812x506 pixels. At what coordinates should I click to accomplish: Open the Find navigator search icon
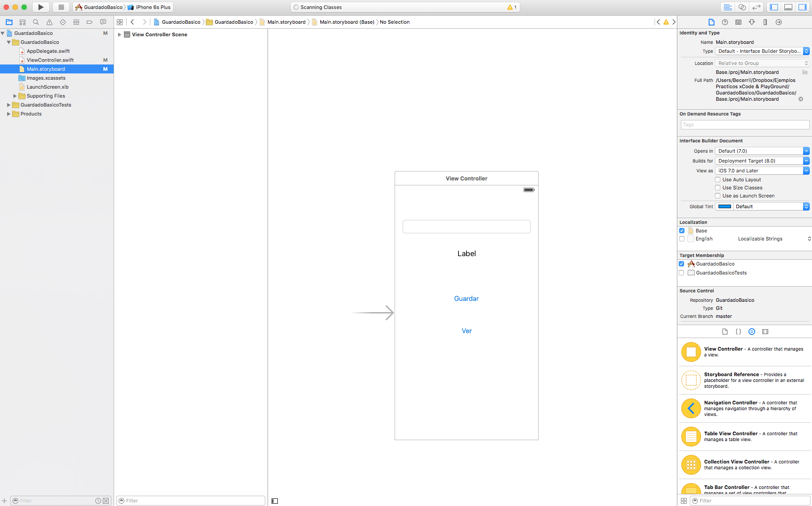click(36, 22)
